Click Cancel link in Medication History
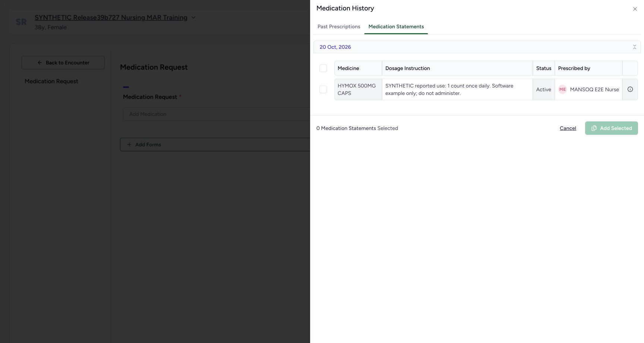 click(x=568, y=128)
